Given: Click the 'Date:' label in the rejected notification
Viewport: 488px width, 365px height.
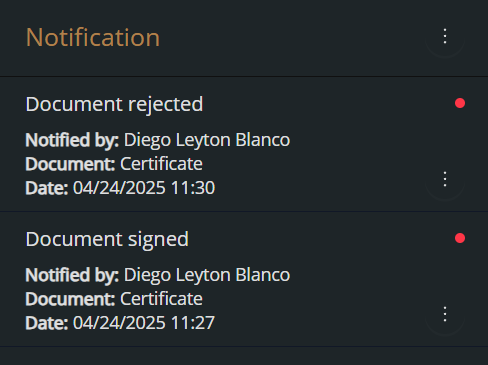Looking at the screenshot, I should [x=47, y=188].
